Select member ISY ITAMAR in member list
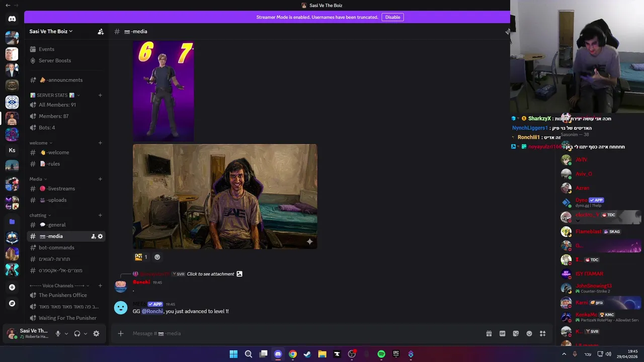This screenshot has height=362, width=644. point(601,274)
